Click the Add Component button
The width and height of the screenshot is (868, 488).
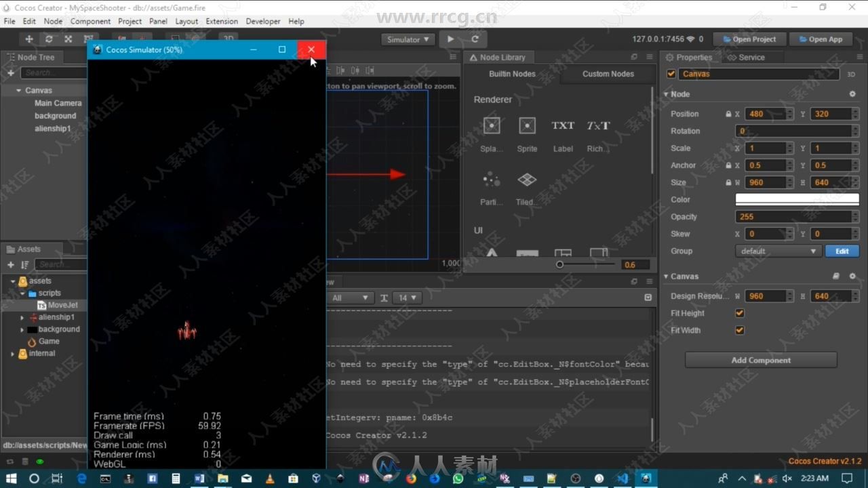[x=761, y=360]
